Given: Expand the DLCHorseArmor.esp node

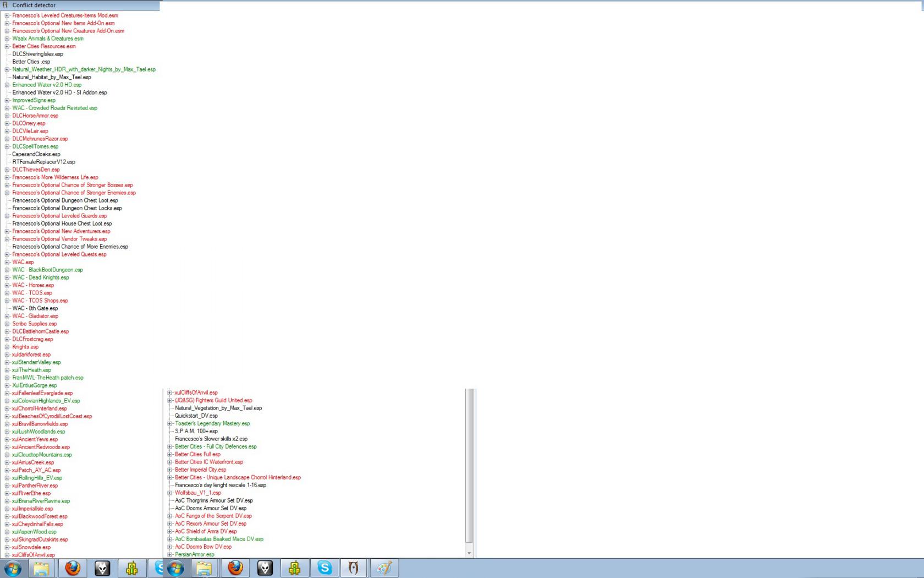Looking at the screenshot, I should click(x=7, y=116).
